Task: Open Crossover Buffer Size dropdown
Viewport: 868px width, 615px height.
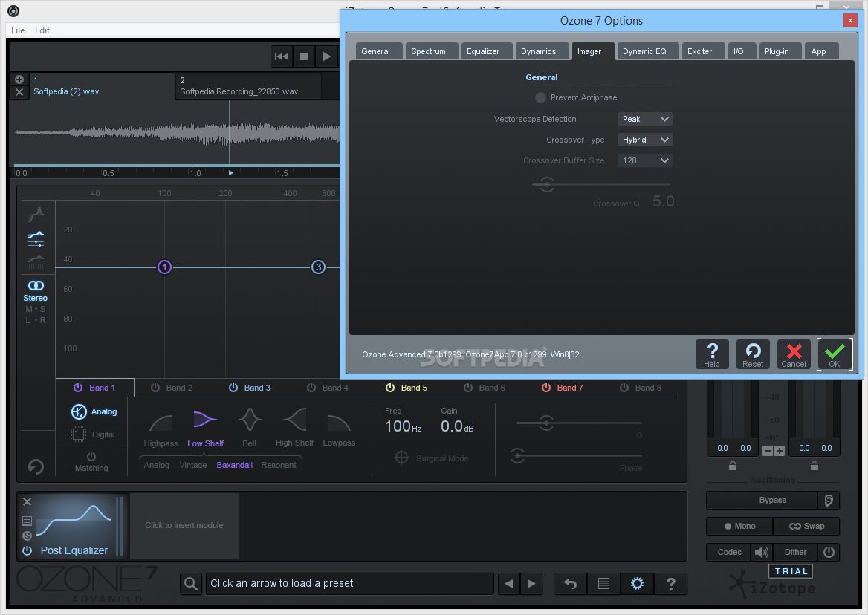Action: (x=645, y=160)
